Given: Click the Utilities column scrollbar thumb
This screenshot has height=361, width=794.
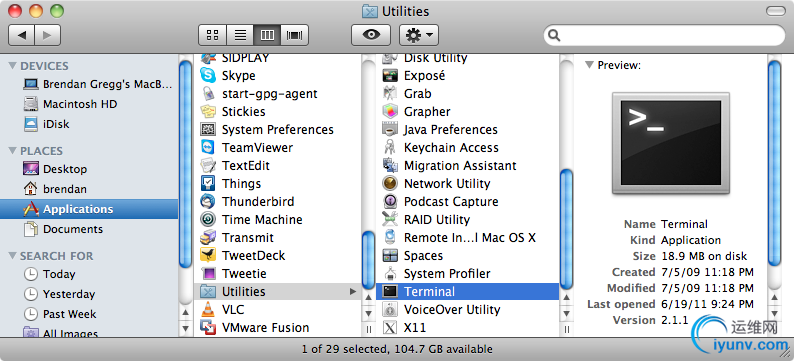Looking at the screenshot, I should coord(567,230).
